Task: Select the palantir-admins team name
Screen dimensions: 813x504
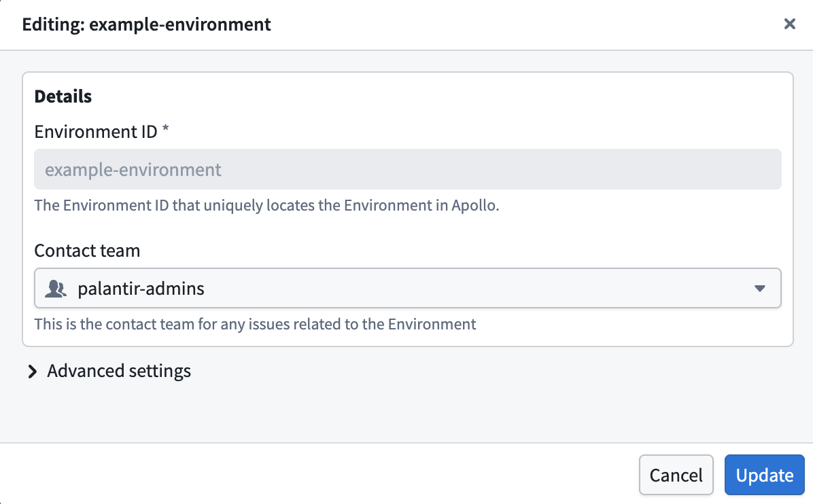Action: click(141, 289)
